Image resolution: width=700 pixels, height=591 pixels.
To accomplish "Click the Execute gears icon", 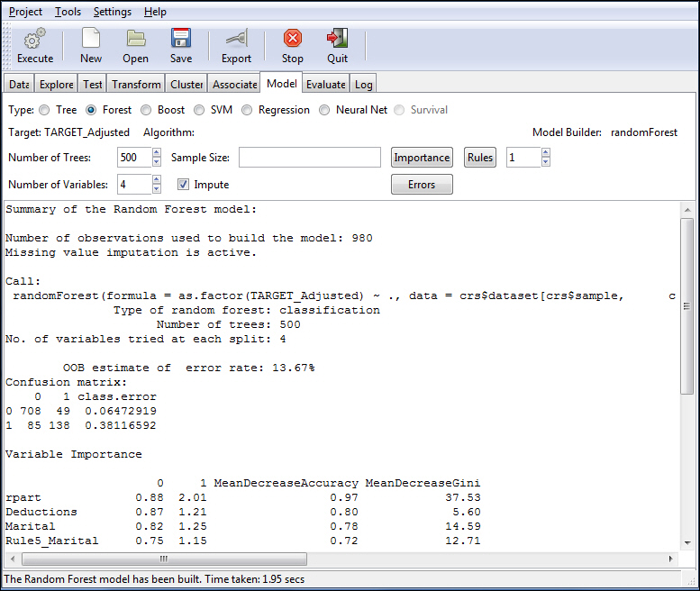I will 34,39.
